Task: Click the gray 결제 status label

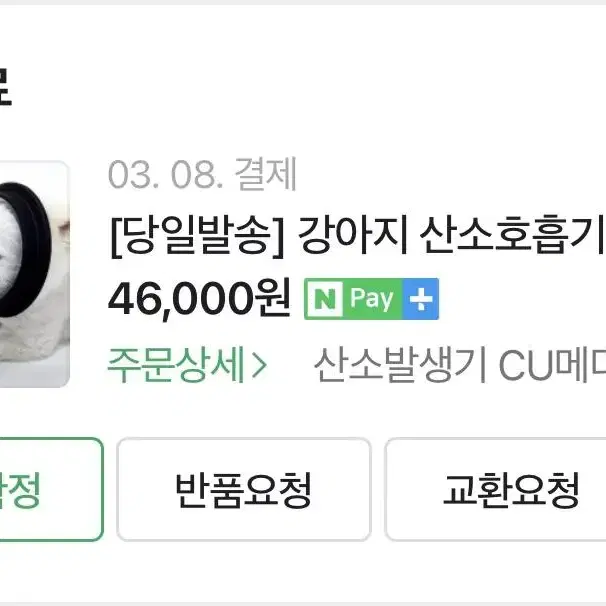Action: tap(266, 174)
